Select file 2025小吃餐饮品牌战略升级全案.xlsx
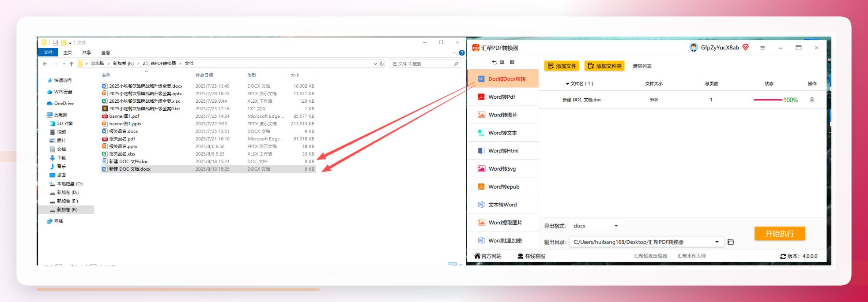Viewport: 868px width, 302px height. 141,101
